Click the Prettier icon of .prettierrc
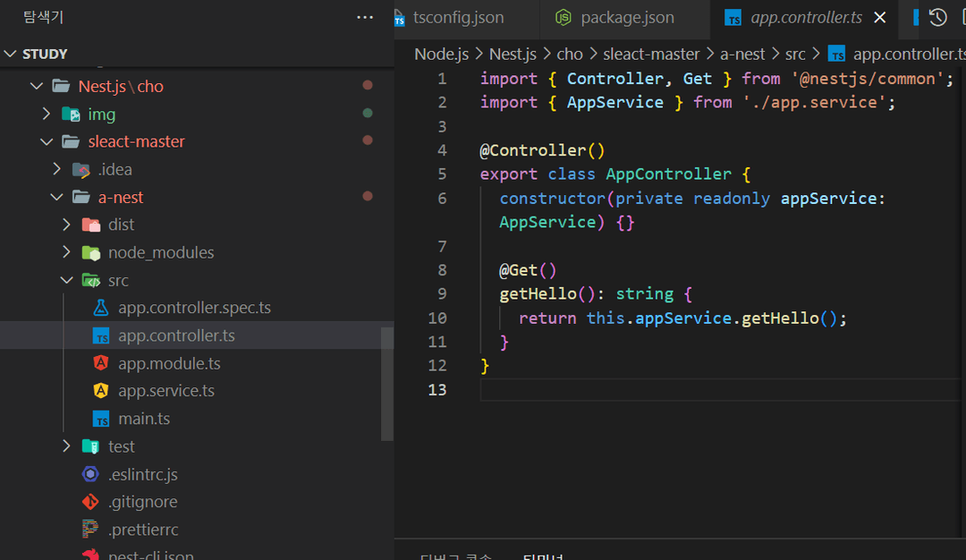Viewport: 966px width, 560px height. (90, 529)
